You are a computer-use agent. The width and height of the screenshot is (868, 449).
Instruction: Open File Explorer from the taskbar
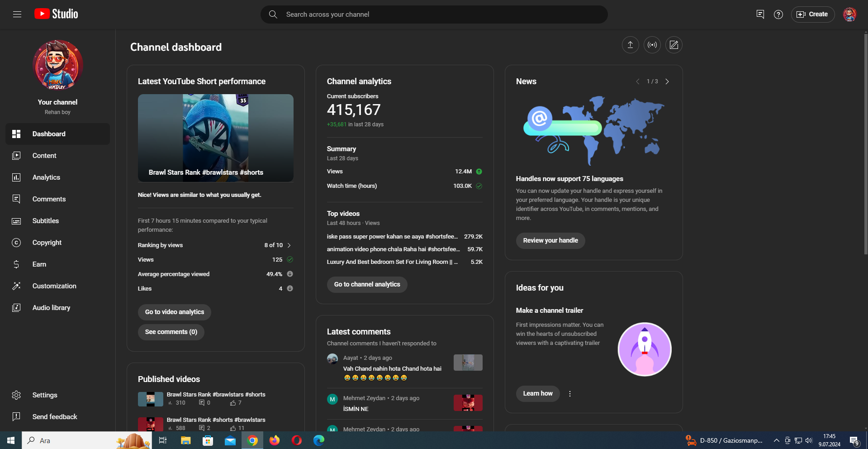185,440
